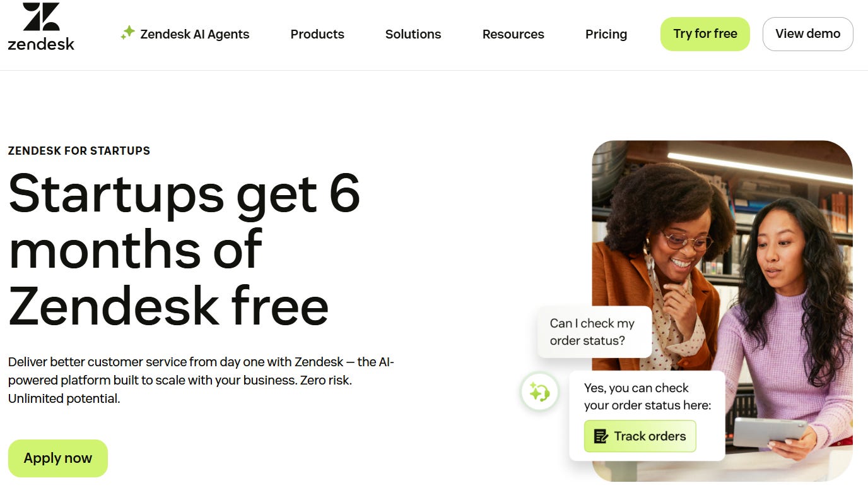Select the 'Can I check my order status?' bubble
868x490 pixels.
click(x=594, y=332)
